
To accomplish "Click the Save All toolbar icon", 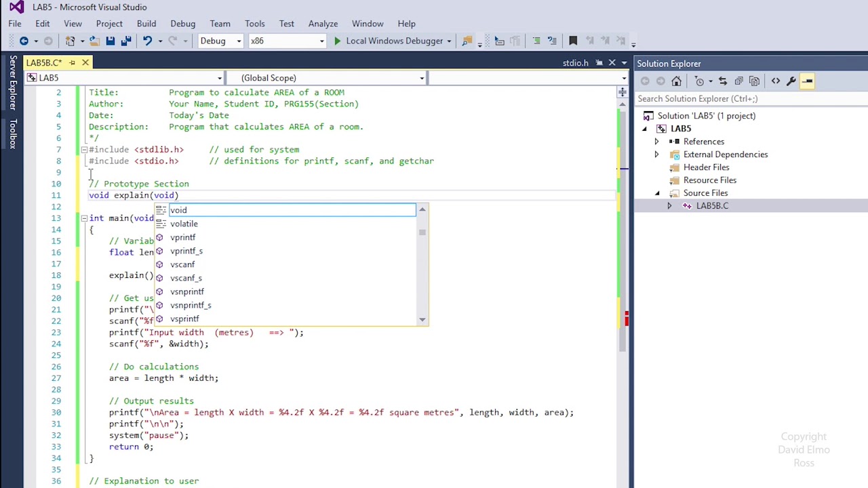I will point(125,41).
